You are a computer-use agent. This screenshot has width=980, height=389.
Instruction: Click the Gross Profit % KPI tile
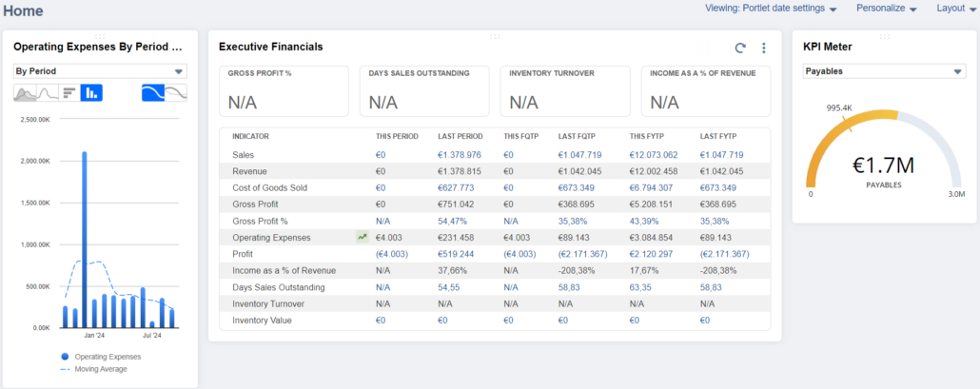[284, 91]
